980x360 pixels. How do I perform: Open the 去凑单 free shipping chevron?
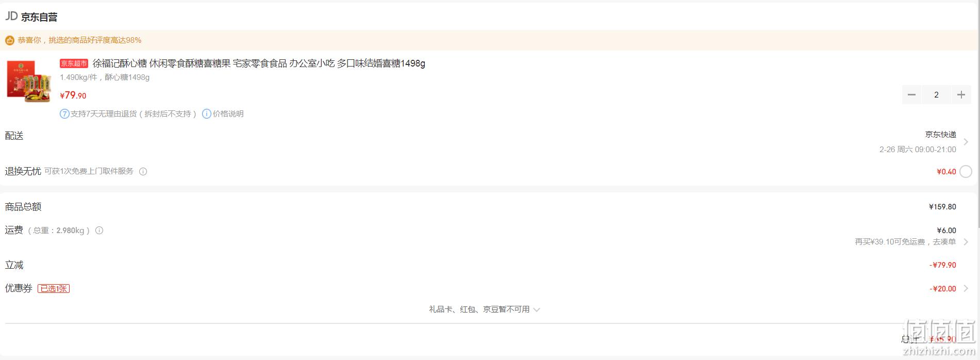pos(966,242)
